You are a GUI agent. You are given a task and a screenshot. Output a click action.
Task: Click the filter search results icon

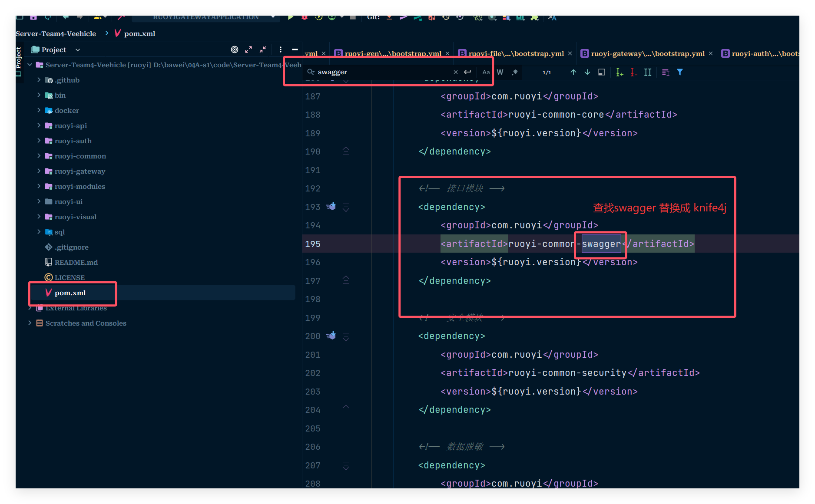[x=680, y=72]
